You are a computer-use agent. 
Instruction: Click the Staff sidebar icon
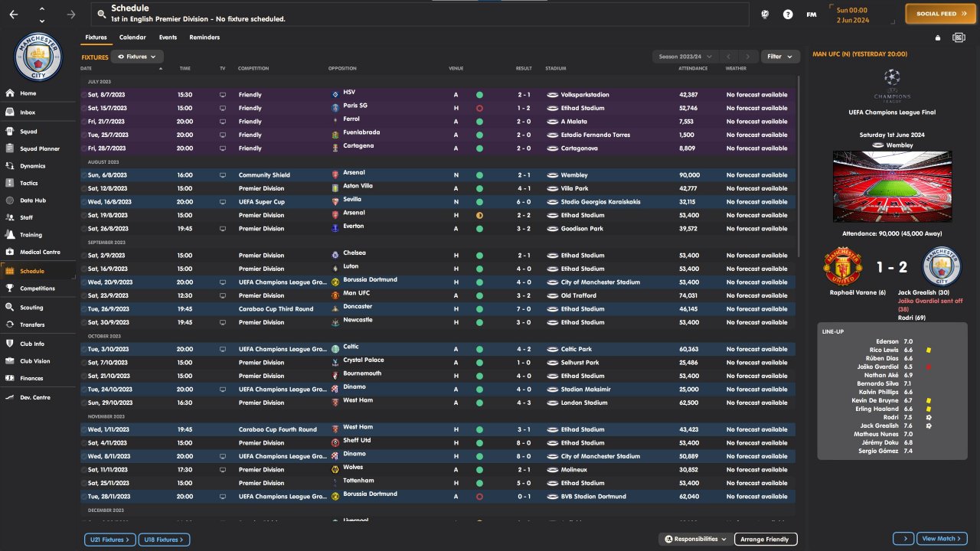coord(10,217)
